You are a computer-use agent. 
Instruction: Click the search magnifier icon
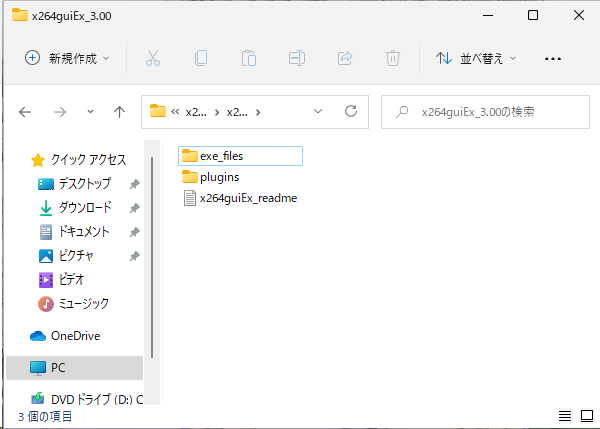click(402, 112)
